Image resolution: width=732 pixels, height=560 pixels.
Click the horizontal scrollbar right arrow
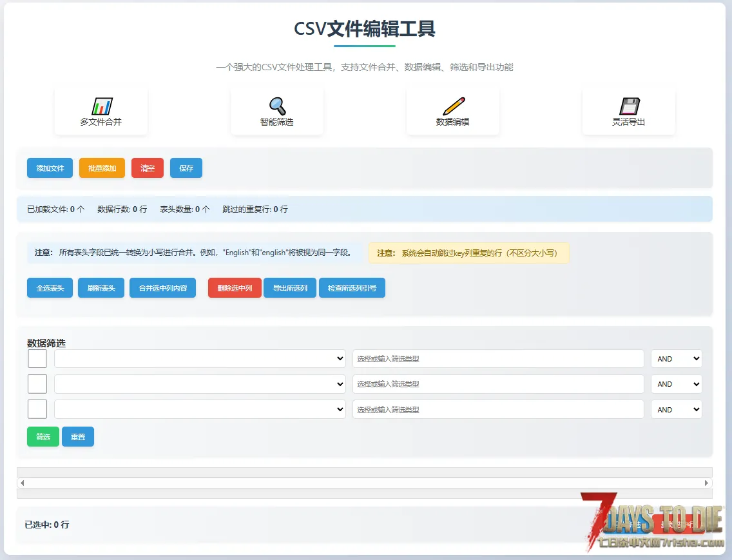pos(707,483)
